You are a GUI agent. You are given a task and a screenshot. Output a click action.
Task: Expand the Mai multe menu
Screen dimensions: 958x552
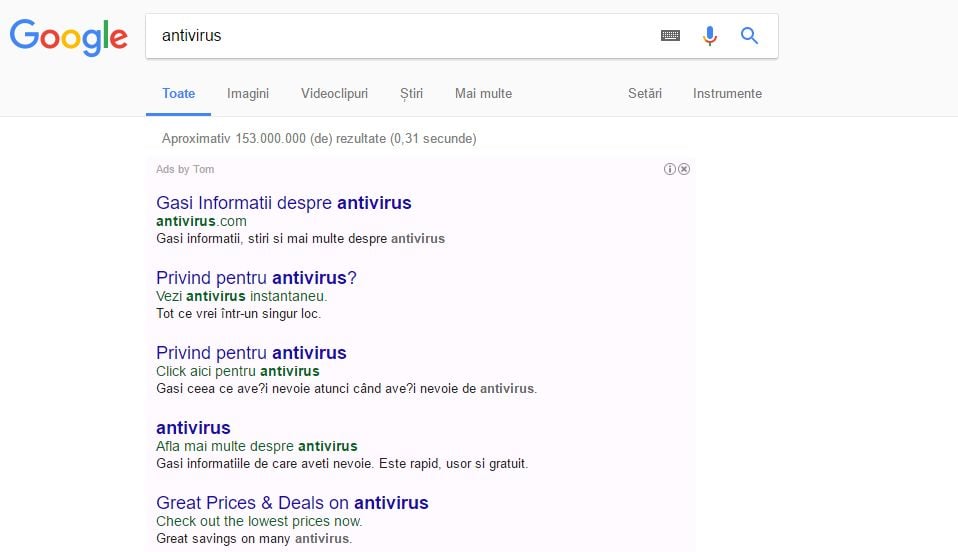pyautogui.click(x=483, y=93)
